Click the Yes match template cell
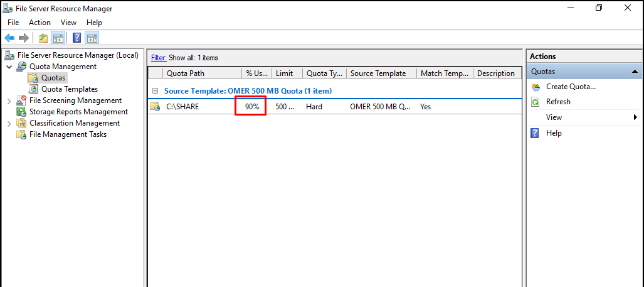 (426, 107)
